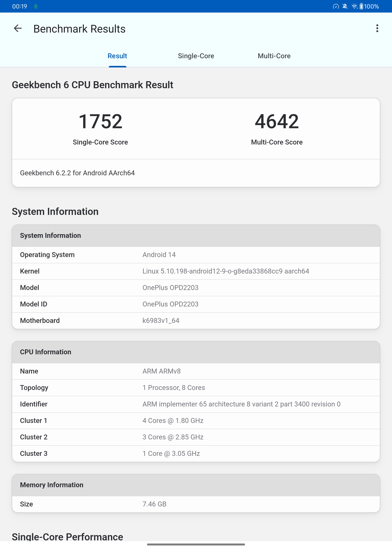Viewport: 392px width, 549px height.
Task: Tap the muted notifications bell icon
Action: [345, 6]
